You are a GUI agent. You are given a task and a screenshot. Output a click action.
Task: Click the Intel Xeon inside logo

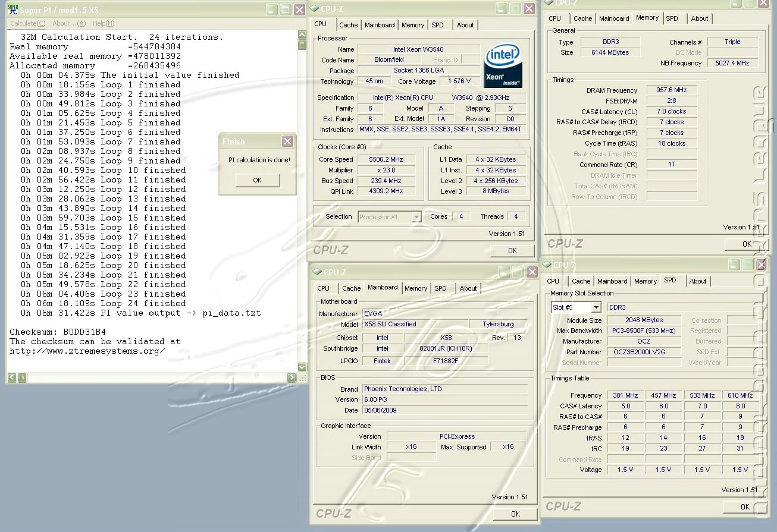click(x=504, y=65)
